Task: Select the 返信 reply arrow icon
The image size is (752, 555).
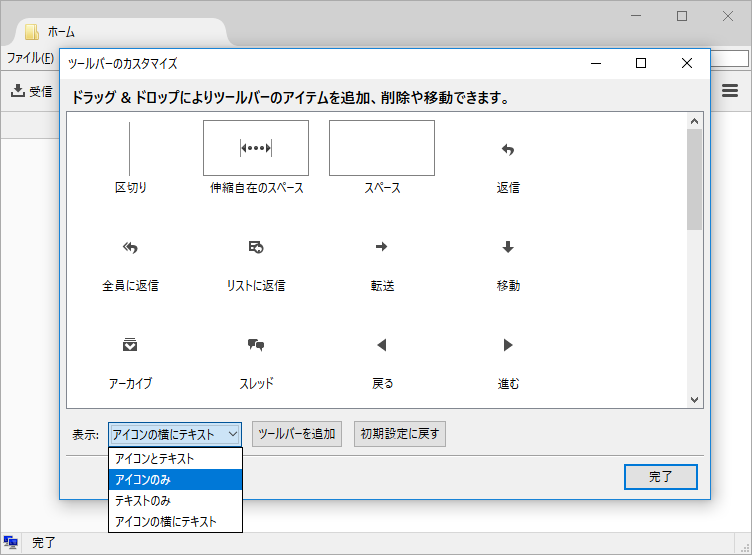Action: click(x=508, y=150)
